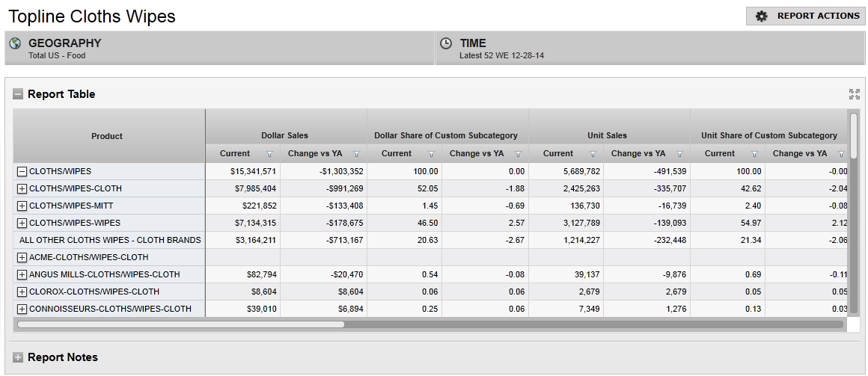Filter Dollar Share Current column
868x376 pixels.
coord(432,154)
